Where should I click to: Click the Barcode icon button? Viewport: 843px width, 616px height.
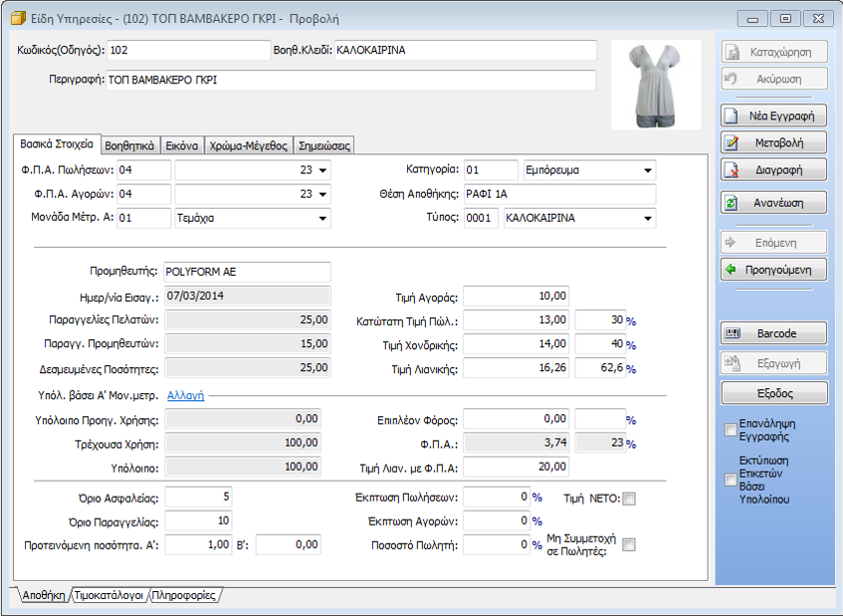click(x=733, y=333)
